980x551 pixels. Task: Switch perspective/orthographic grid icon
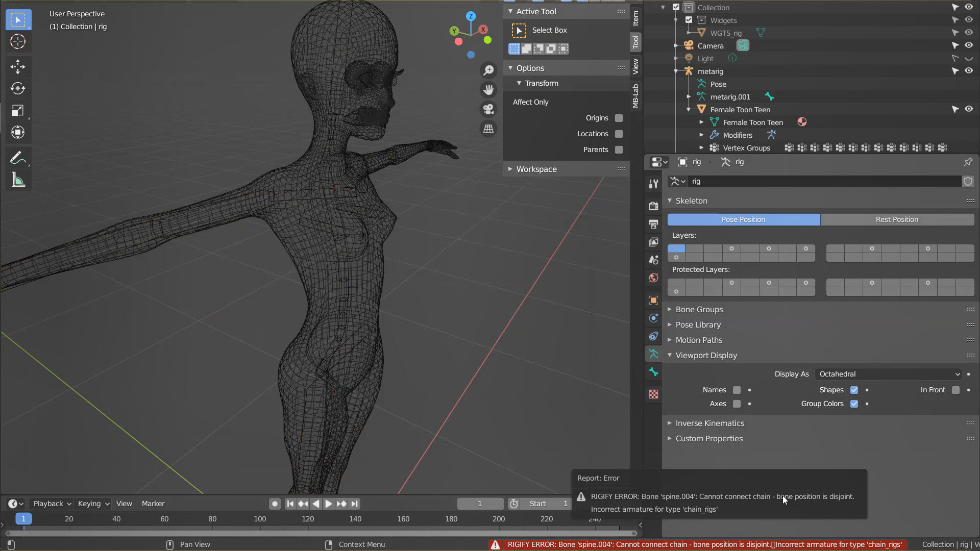(488, 129)
